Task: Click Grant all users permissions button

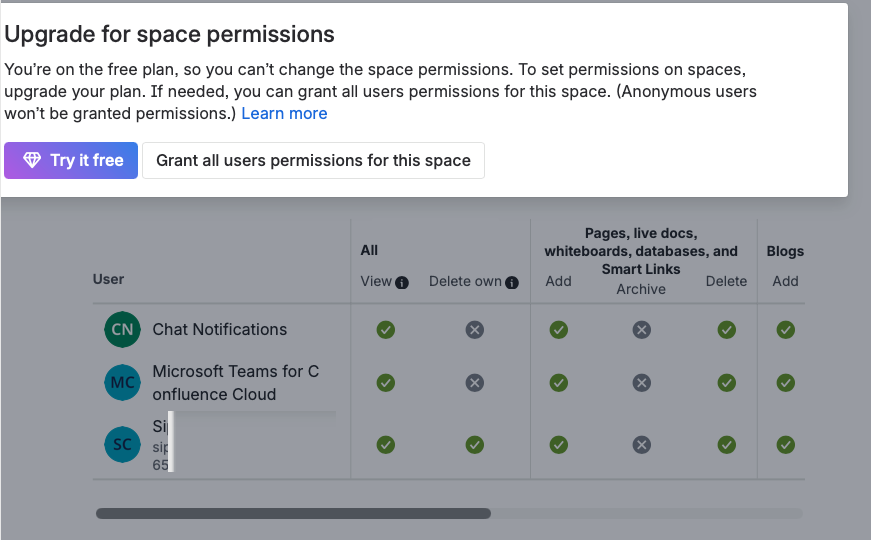Action: tap(313, 160)
